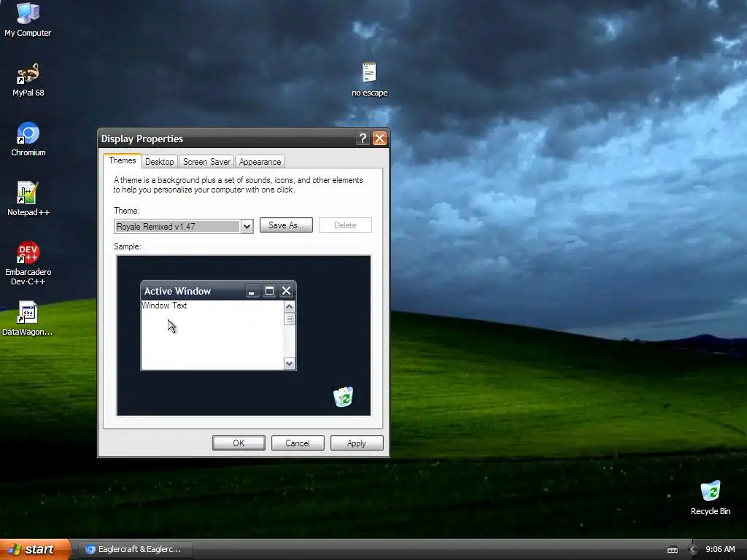Switch to the Eaglercraft taskbar window

(x=135, y=550)
